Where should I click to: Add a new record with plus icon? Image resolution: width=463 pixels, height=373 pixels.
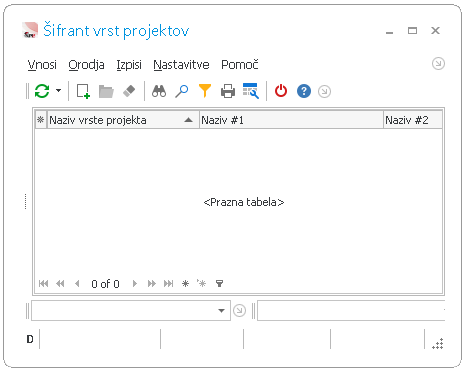83,91
